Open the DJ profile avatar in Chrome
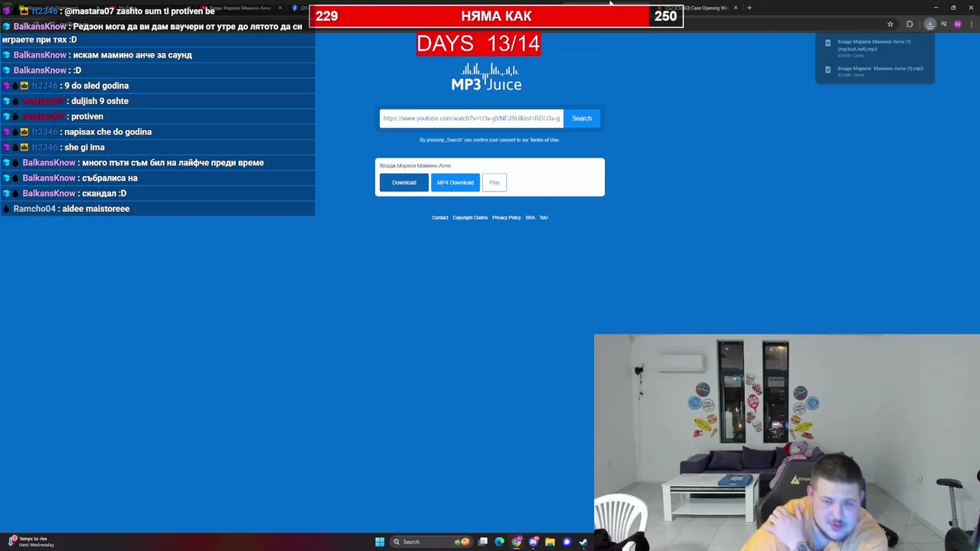Screen dimensions: 980x551 (x=957, y=24)
